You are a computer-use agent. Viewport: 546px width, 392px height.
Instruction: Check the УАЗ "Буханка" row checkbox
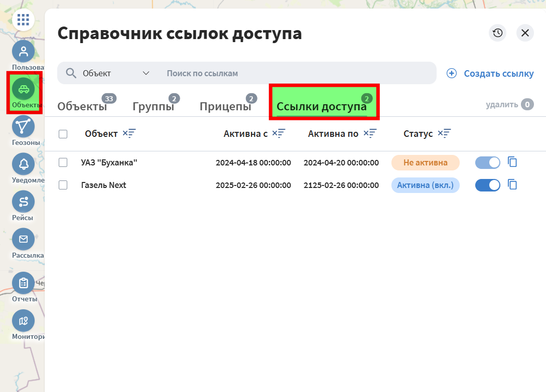[x=63, y=162]
